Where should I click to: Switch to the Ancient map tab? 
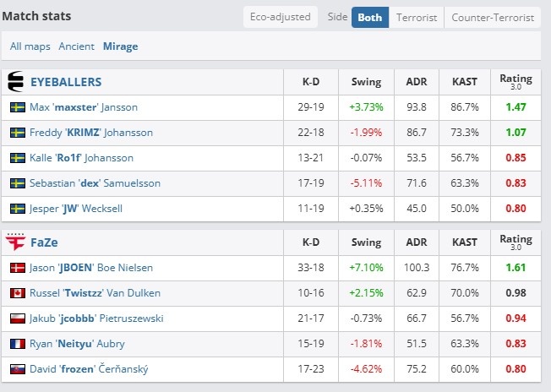coord(77,46)
